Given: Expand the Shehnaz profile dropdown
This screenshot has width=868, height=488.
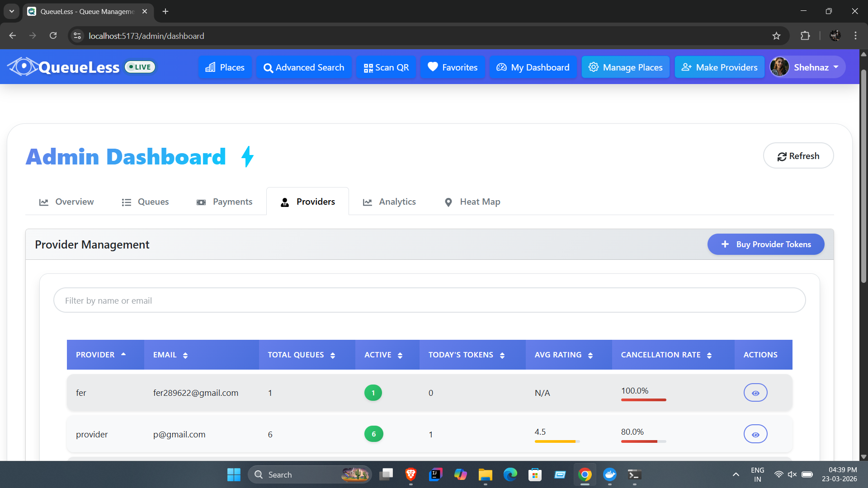Looking at the screenshot, I should click(x=807, y=67).
